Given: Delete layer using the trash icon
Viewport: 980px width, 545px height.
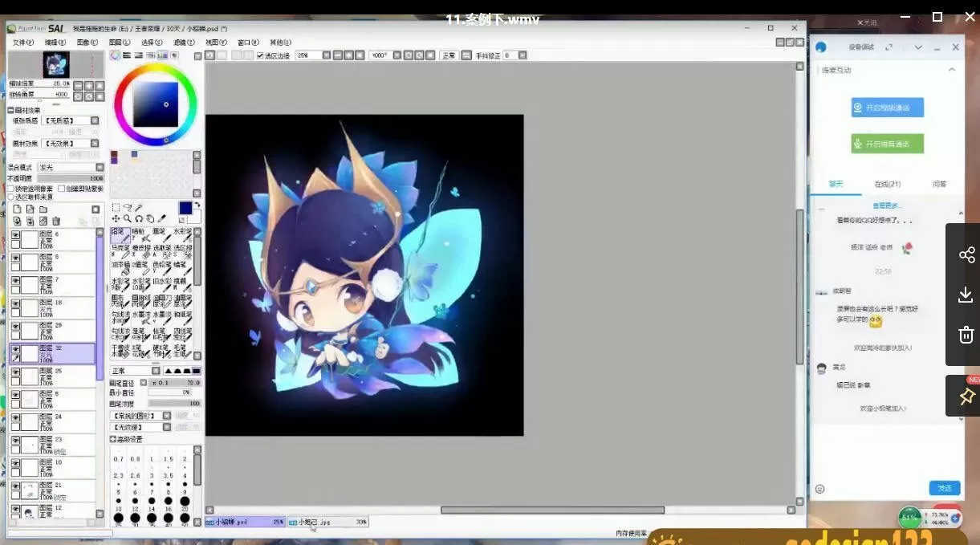Looking at the screenshot, I should click(56, 222).
